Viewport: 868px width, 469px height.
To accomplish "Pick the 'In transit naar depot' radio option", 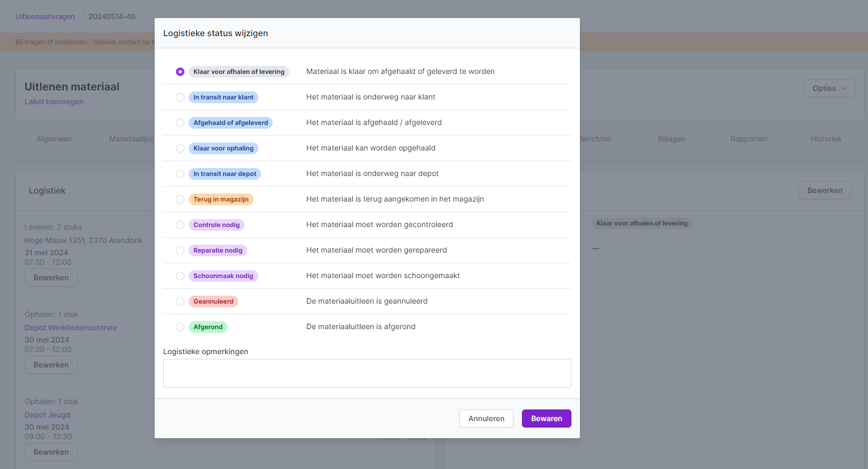I will coord(180,174).
